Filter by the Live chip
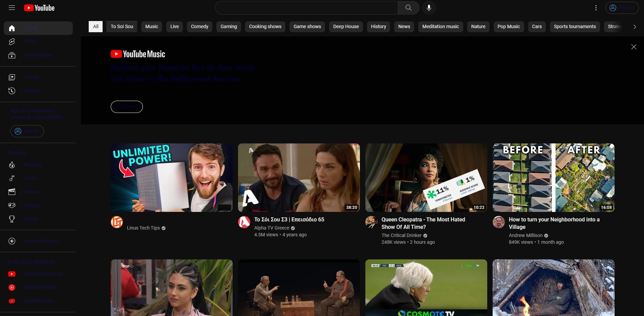Screen dimensions: 644x316 (175, 27)
